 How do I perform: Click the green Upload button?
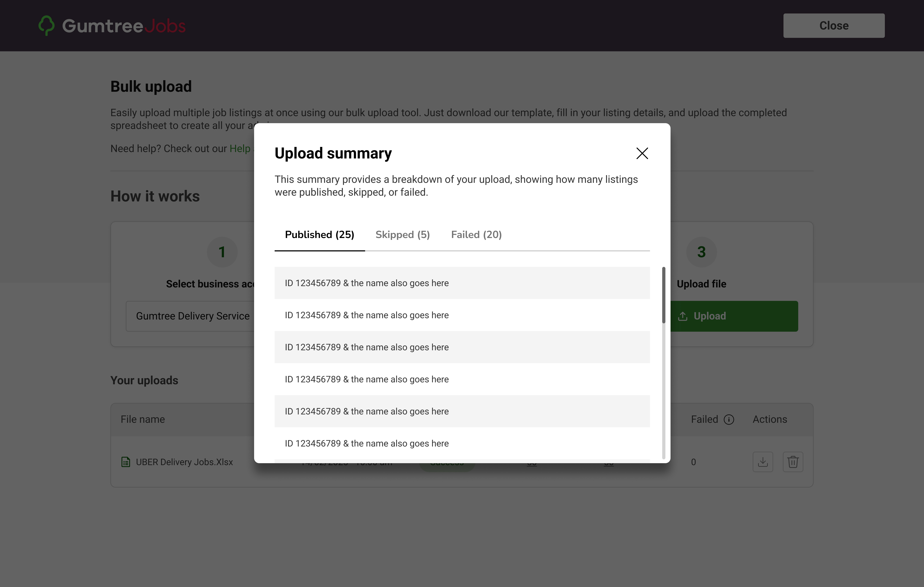tap(734, 316)
